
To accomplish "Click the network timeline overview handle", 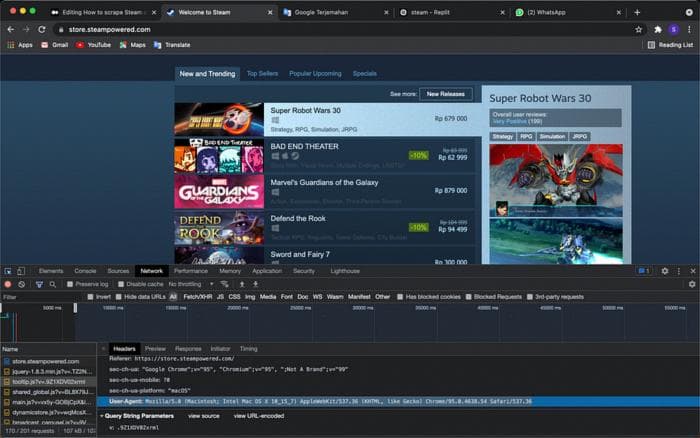I will tap(75, 308).
